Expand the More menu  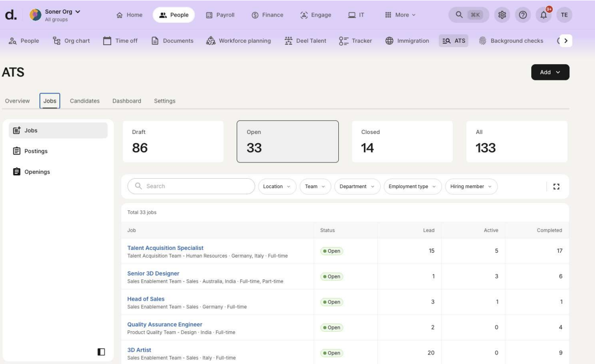pos(400,15)
